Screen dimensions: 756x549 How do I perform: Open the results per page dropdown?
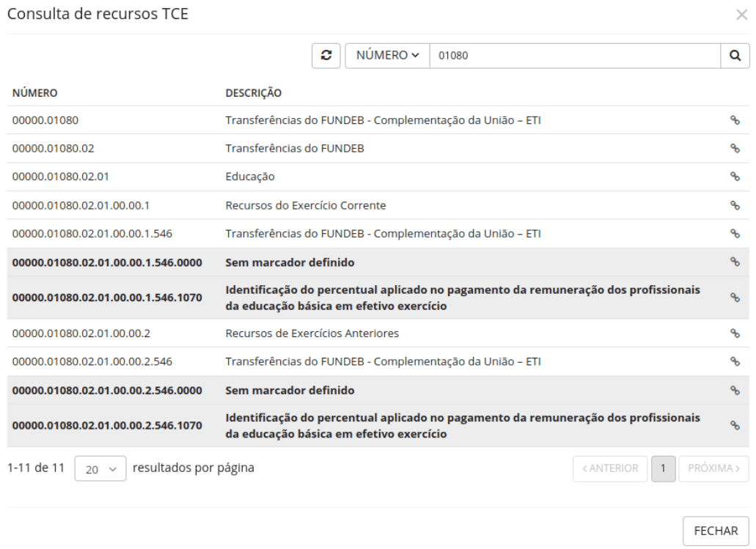coord(100,468)
